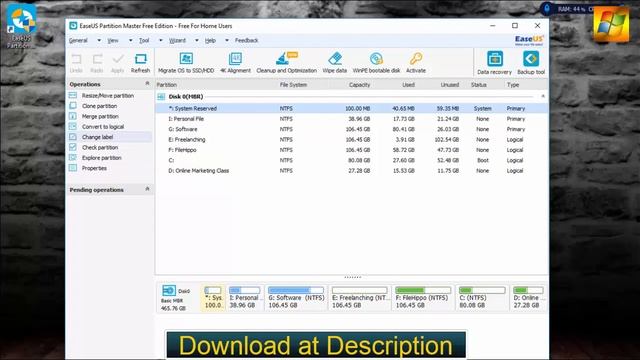Image resolution: width=640 pixels, height=360 pixels.
Task: Select the G: Software partition row
Action: pos(351,129)
